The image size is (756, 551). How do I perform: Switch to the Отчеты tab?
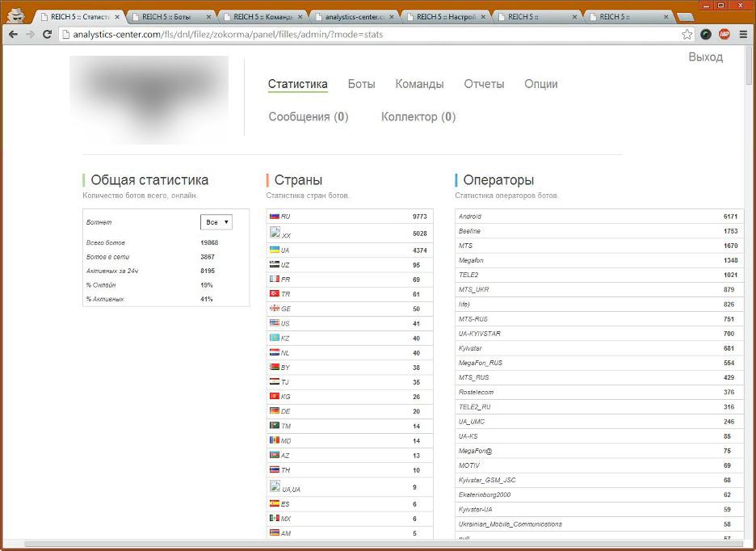coord(483,83)
